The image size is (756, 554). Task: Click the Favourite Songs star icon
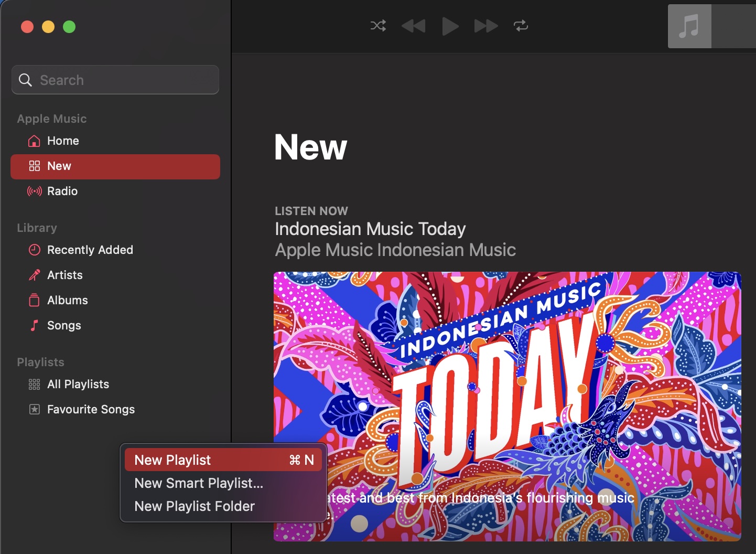point(34,409)
